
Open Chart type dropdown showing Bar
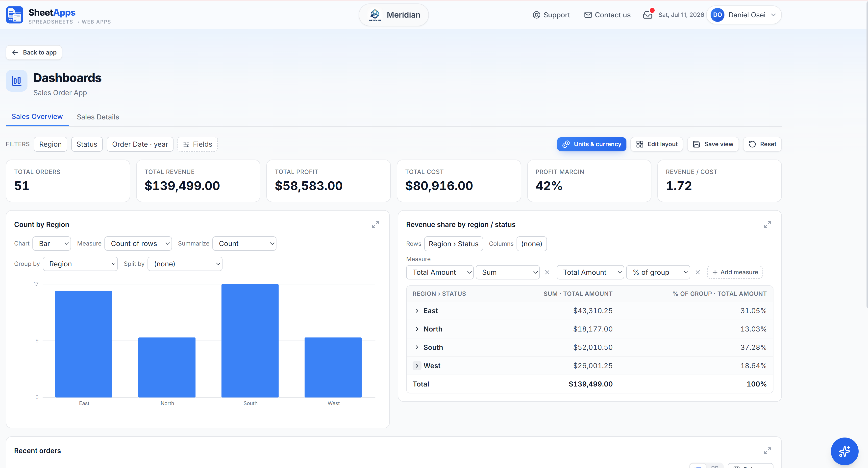[x=51, y=244]
